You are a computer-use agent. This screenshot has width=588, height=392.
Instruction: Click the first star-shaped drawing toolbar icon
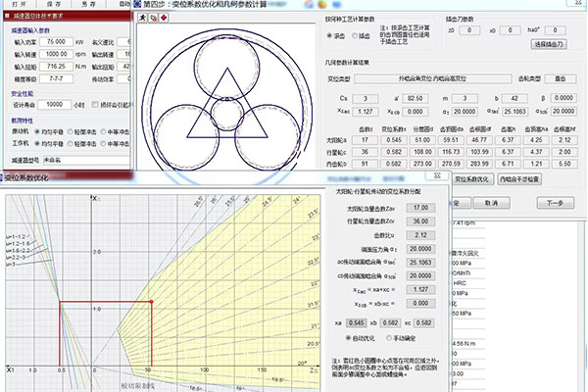click(142, 17)
